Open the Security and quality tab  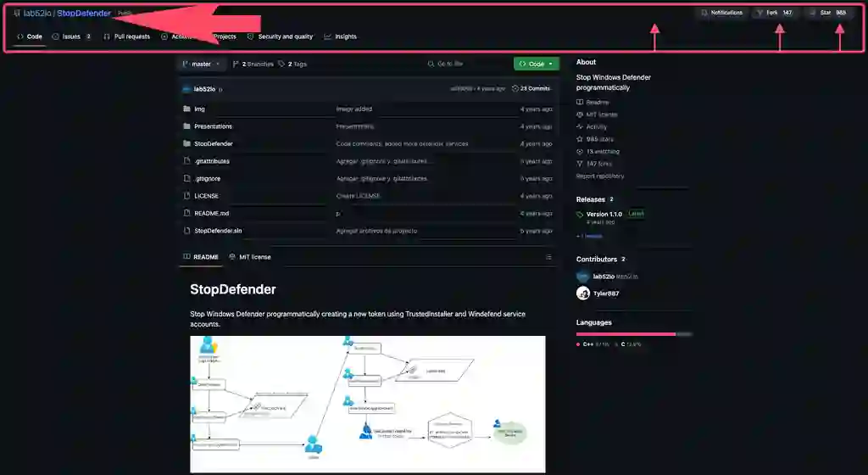[x=280, y=36]
